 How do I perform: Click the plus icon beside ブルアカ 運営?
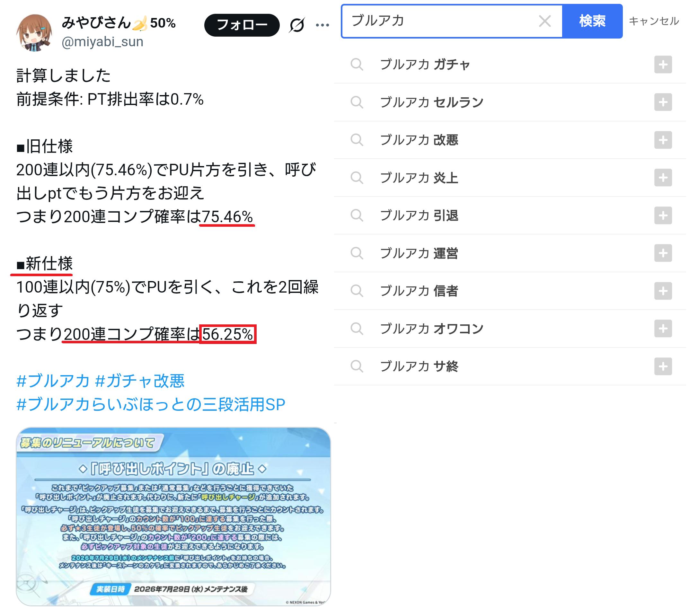coord(663,253)
